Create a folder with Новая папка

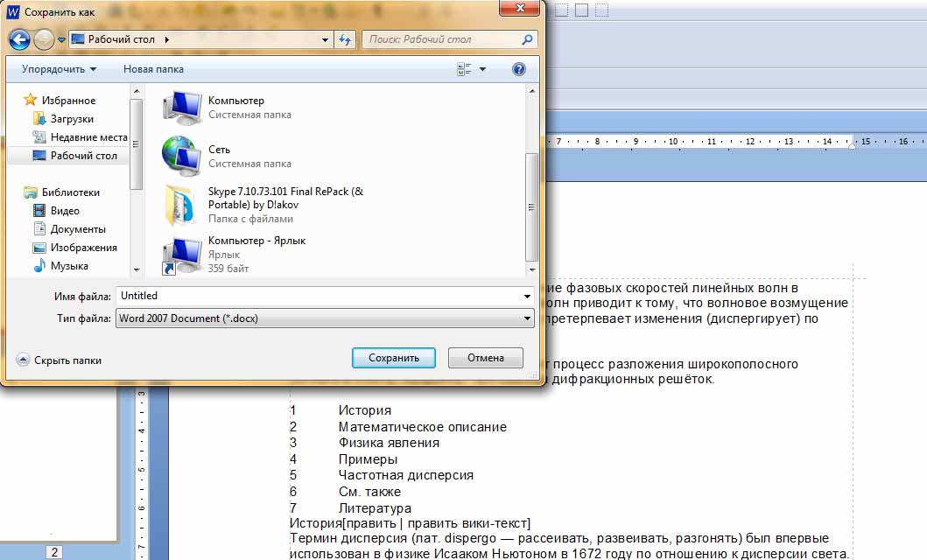pyautogui.click(x=153, y=69)
